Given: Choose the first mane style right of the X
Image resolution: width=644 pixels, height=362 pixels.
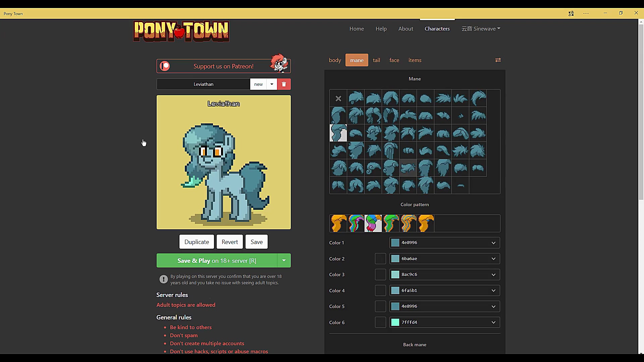Looking at the screenshot, I should click(x=356, y=99).
